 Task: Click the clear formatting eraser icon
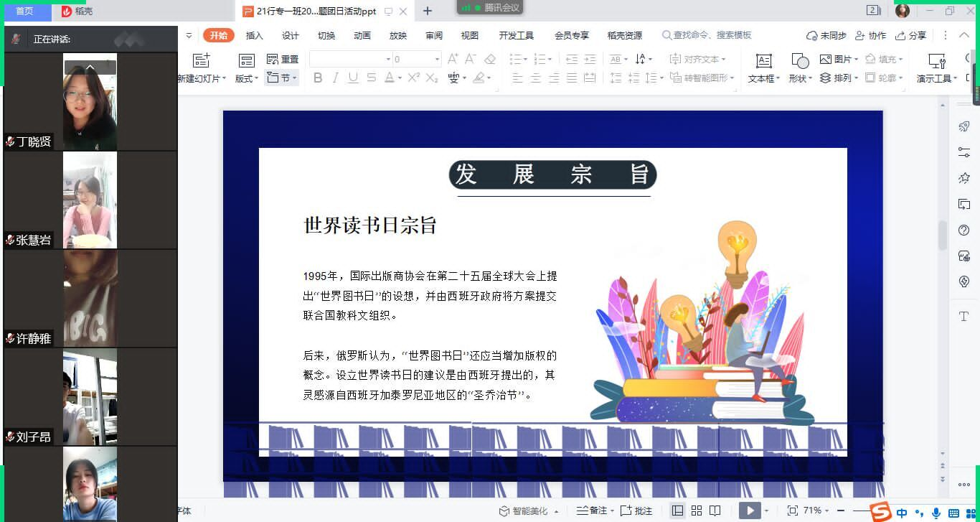[x=490, y=59]
